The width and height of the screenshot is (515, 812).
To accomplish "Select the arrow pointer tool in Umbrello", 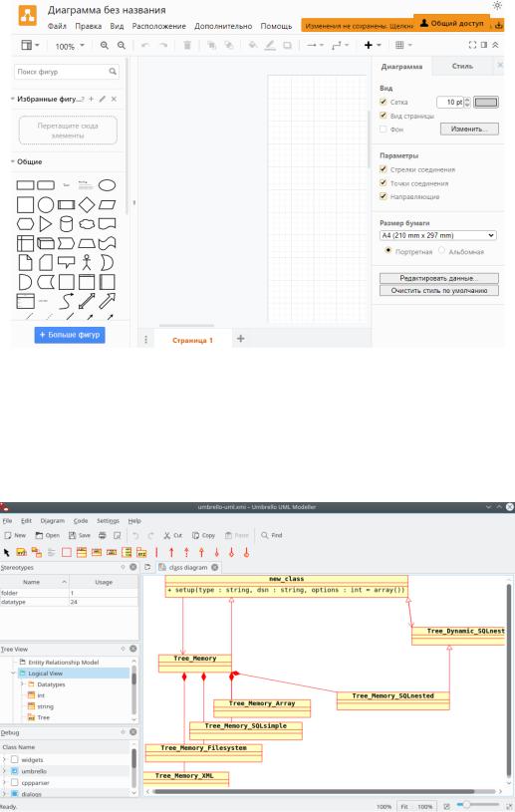I will [x=7, y=553].
